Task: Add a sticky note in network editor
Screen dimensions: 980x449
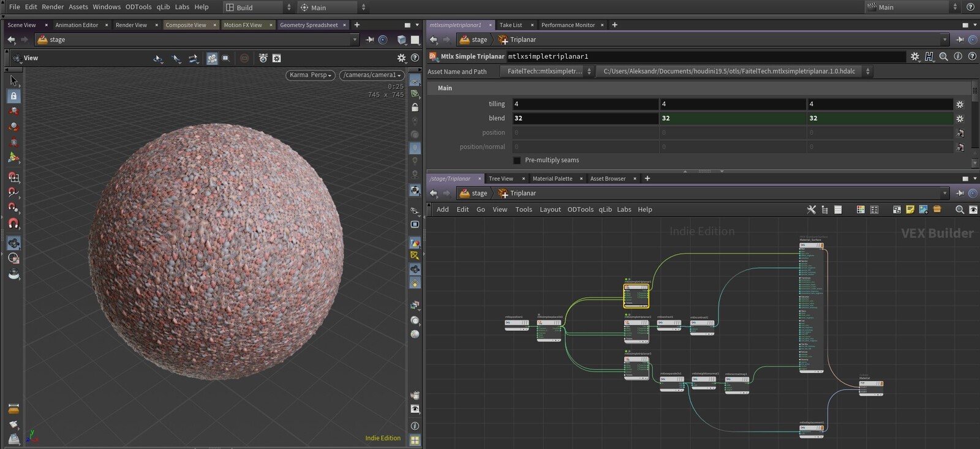Action: [910, 209]
